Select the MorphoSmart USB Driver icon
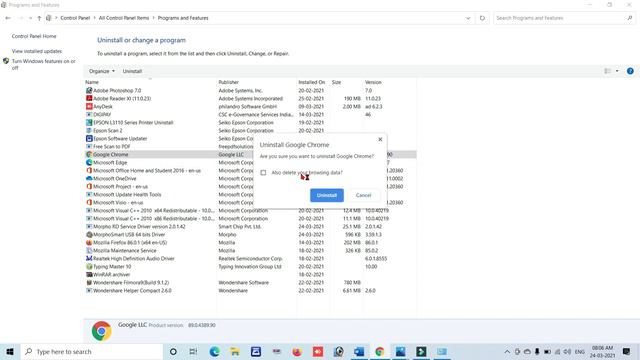640x360 pixels. click(x=89, y=234)
